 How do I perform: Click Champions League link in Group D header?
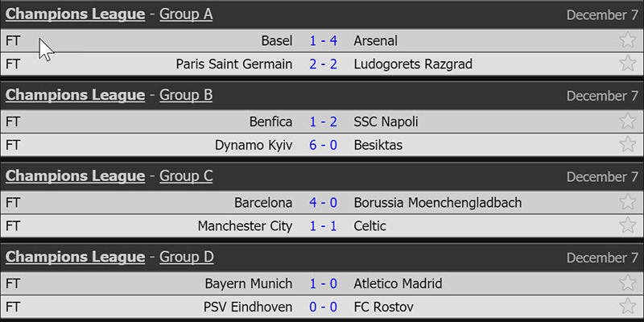[x=76, y=257]
